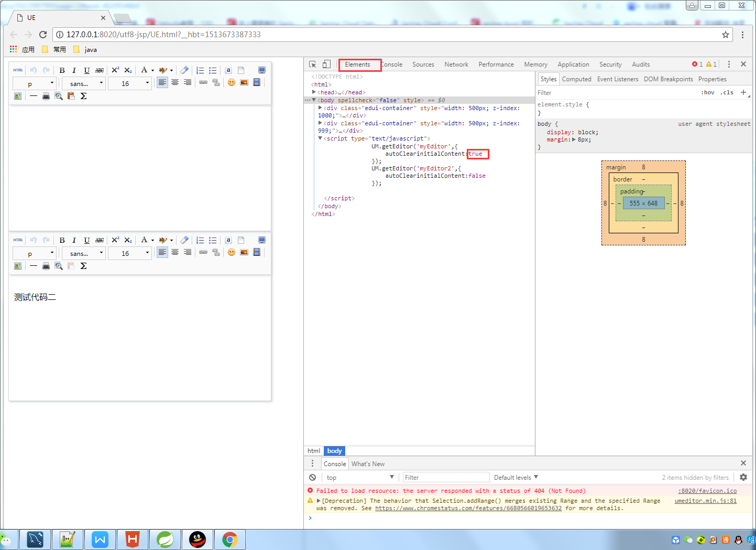The image size is (756, 550).
Task: Click fullscreen monitor icon in the top editor
Action: (262, 70)
